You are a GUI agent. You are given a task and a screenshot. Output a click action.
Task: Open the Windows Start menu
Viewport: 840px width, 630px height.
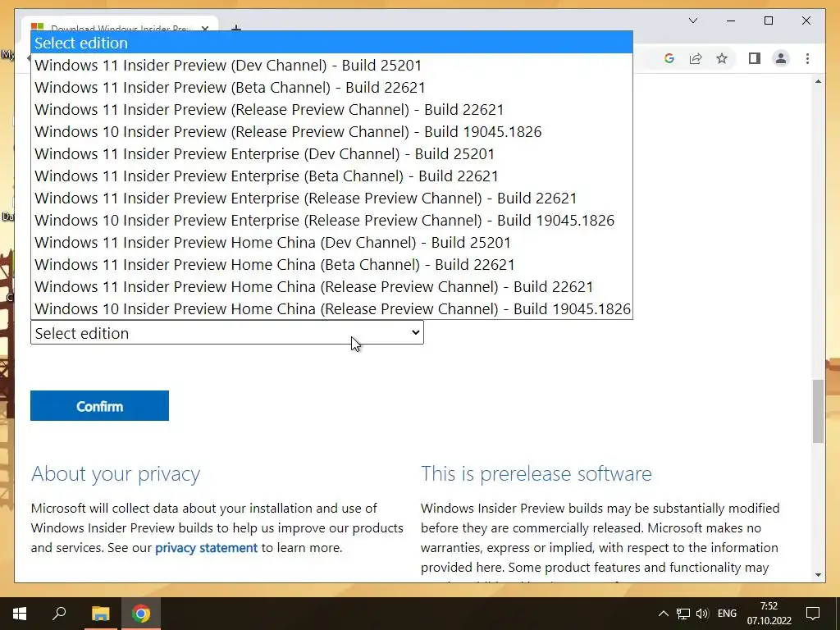pyautogui.click(x=20, y=614)
